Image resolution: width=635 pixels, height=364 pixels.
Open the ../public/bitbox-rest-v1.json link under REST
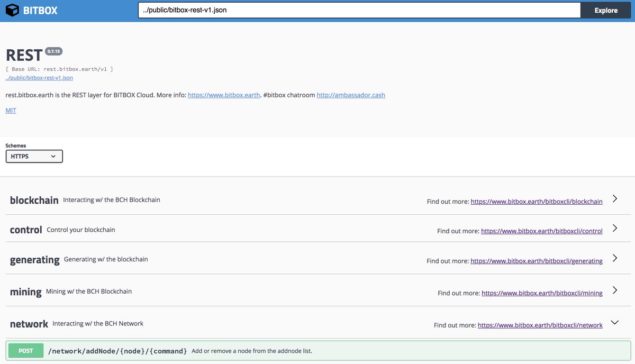pyautogui.click(x=39, y=78)
